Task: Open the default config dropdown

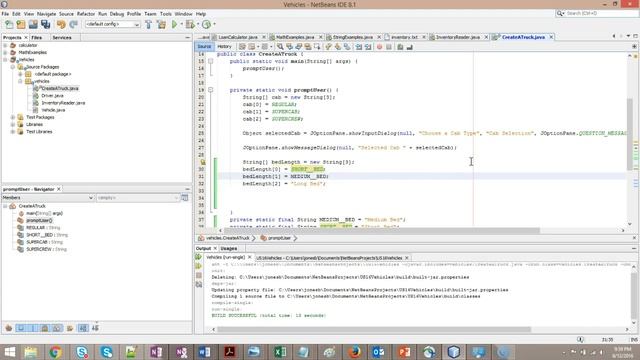Action: click(x=113, y=24)
